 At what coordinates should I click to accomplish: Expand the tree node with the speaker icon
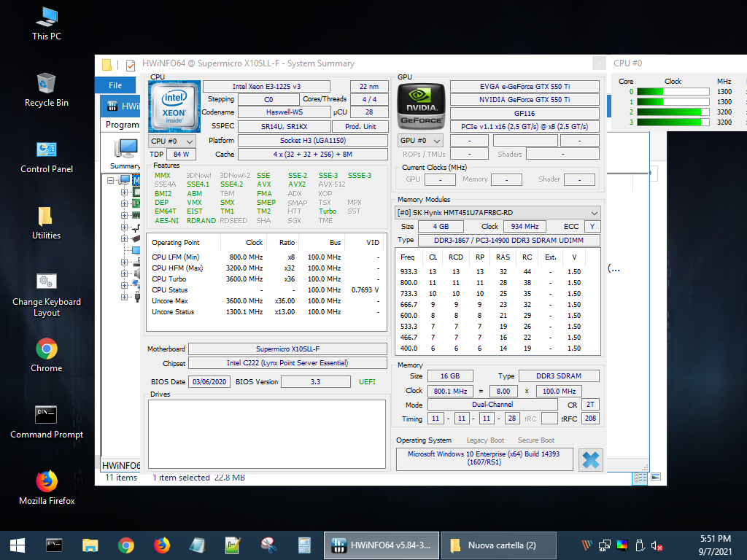pos(124,274)
